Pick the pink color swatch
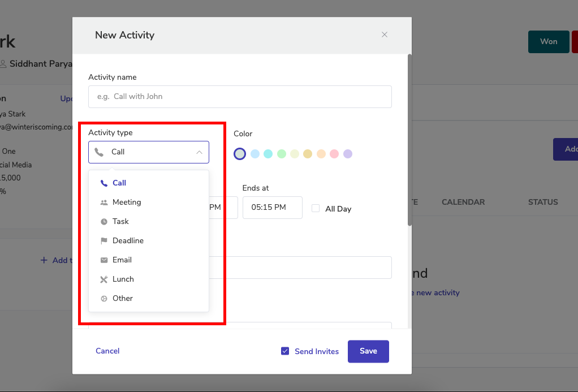The image size is (578, 392). click(334, 154)
